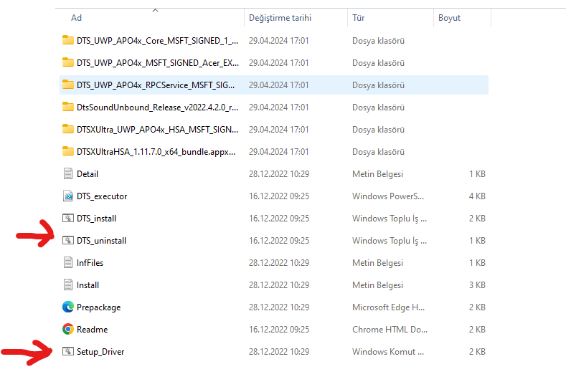
Task: Click the Dosya klasörü type of DtsSoundUnbound_Release row
Action: (378, 107)
